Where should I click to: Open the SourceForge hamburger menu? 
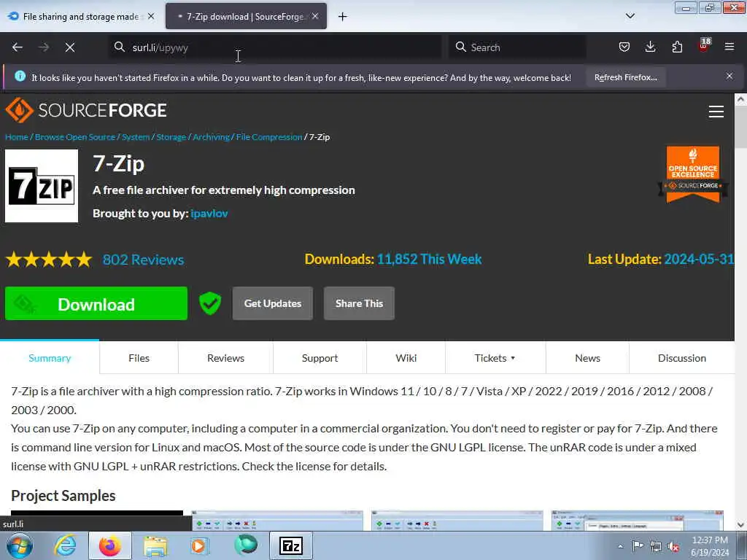point(716,112)
